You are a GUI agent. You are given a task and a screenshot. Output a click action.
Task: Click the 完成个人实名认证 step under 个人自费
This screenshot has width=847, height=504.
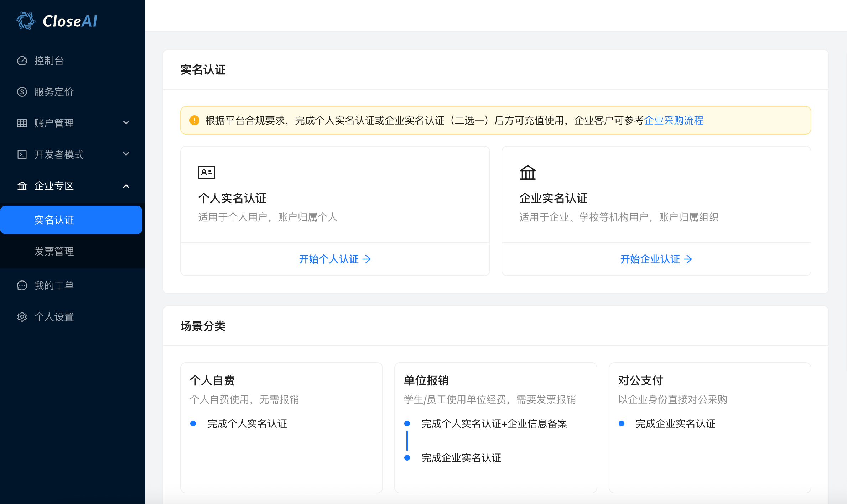(247, 424)
